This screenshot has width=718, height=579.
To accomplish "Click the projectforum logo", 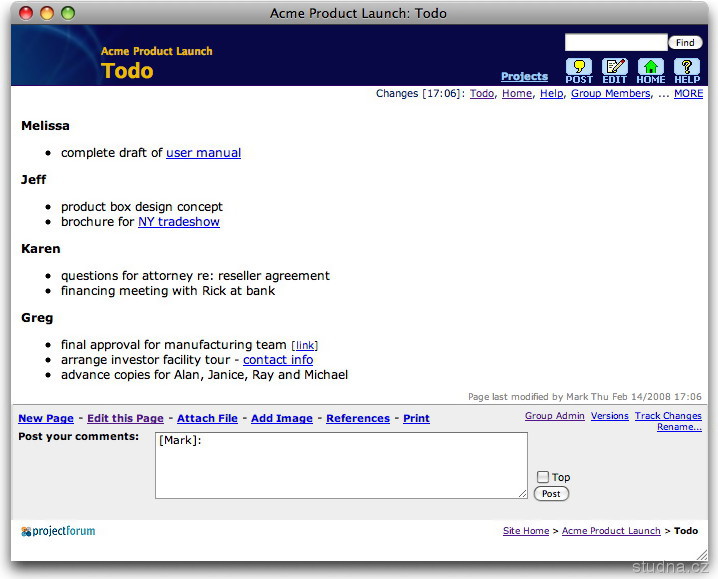I will point(58,531).
